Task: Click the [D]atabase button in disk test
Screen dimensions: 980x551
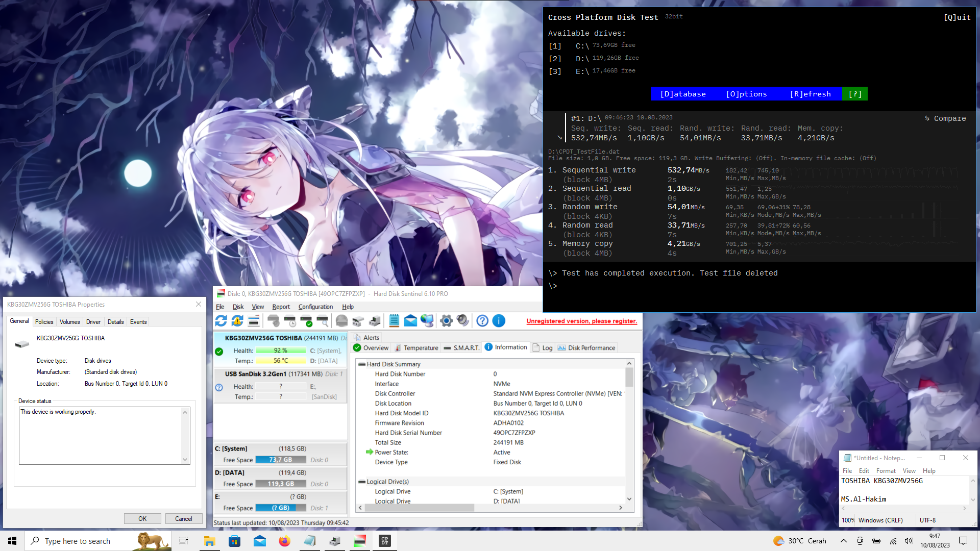Action: (683, 94)
